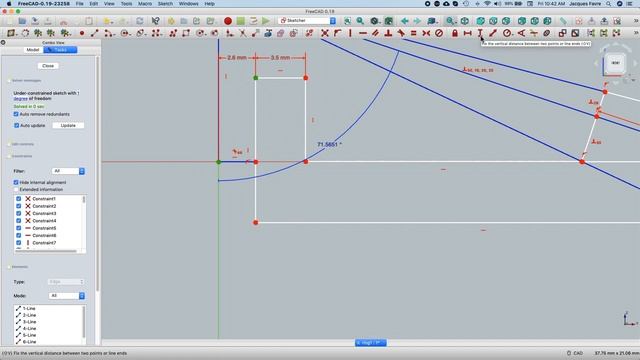Image resolution: width=640 pixels, height=360 pixels.
Task: Select the line creation tool
Action: pos(95,33)
